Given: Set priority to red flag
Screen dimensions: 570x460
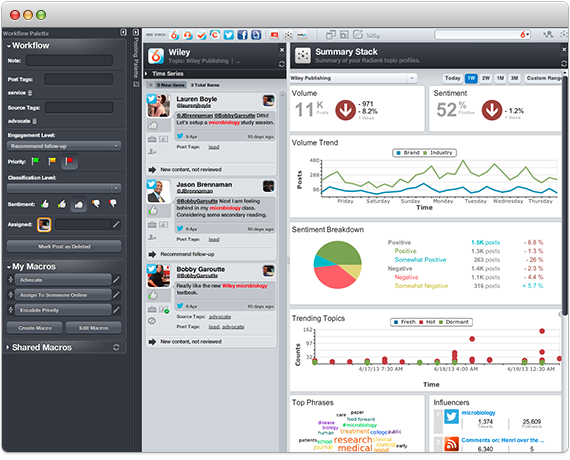Looking at the screenshot, I should pos(69,161).
